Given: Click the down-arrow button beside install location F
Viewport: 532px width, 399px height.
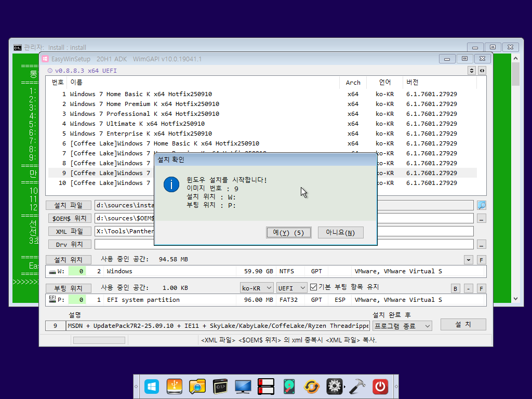Looking at the screenshot, I should [x=469, y=260].
